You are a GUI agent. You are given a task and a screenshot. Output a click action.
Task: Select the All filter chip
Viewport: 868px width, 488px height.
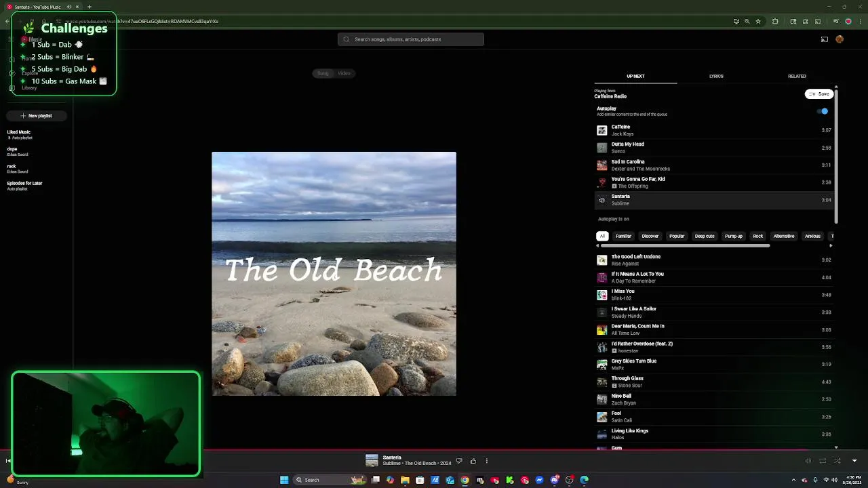(602, 236)
